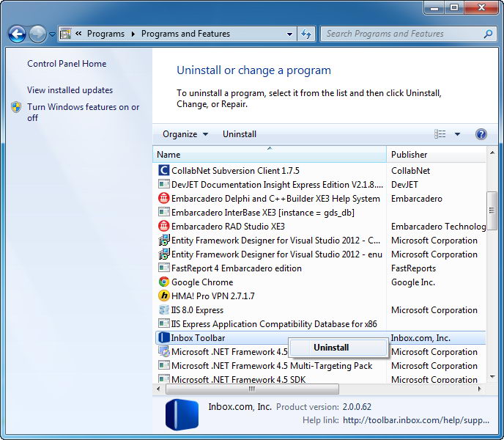Select Programs and Features breadcrumb segment

tap(185, 34)
